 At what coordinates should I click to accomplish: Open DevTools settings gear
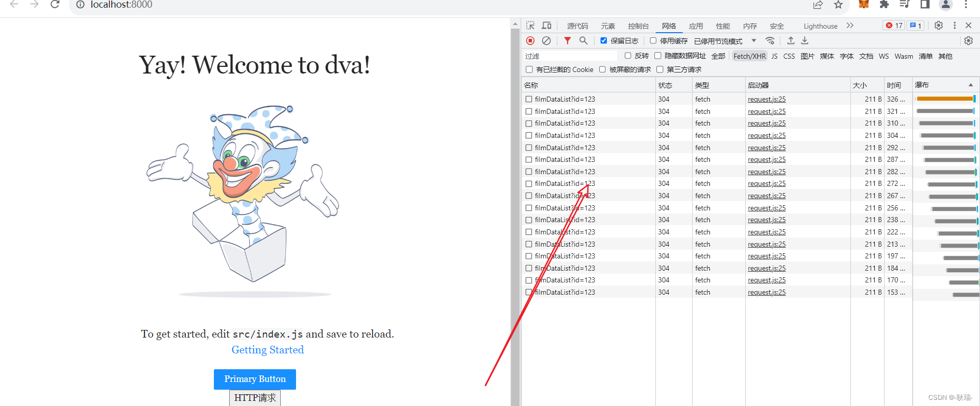click(939, 26)
